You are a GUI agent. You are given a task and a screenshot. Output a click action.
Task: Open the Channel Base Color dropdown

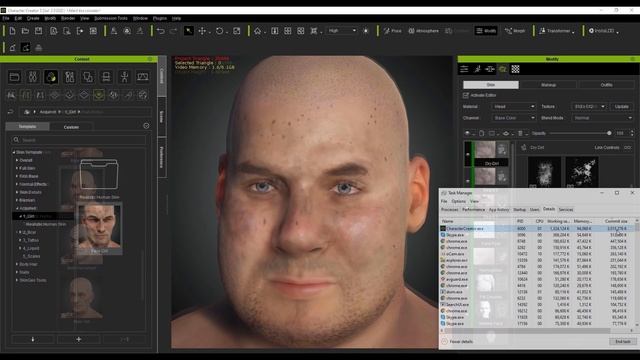pos(513,118)
